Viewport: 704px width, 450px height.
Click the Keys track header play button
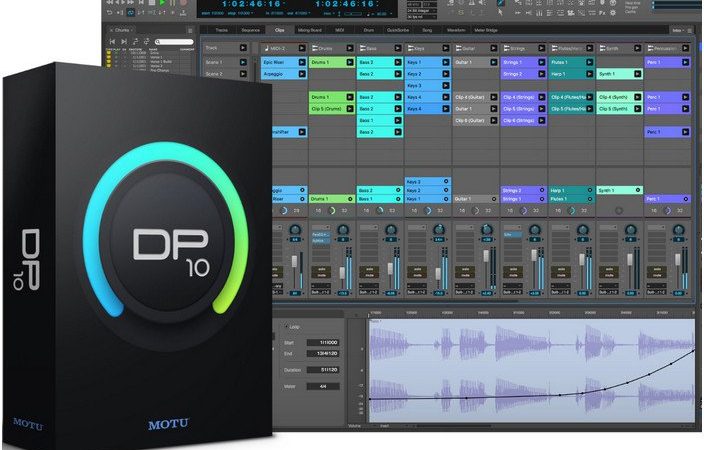[445, 48]
